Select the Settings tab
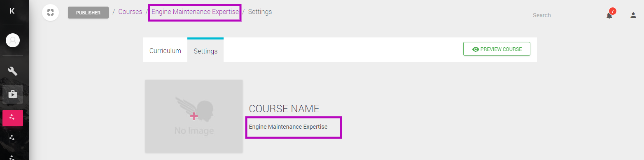 coord(205,51)
